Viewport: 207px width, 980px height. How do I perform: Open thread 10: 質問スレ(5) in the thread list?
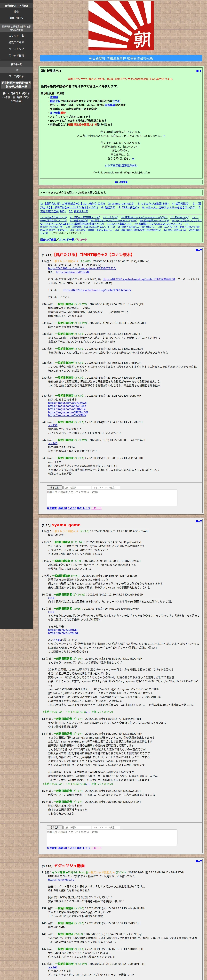[x=78, y=212]
